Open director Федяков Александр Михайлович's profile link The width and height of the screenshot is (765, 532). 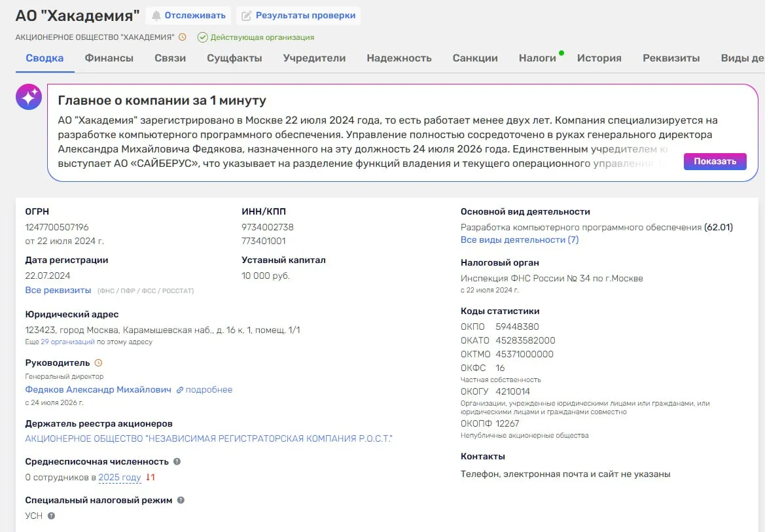tap(98, 389)
